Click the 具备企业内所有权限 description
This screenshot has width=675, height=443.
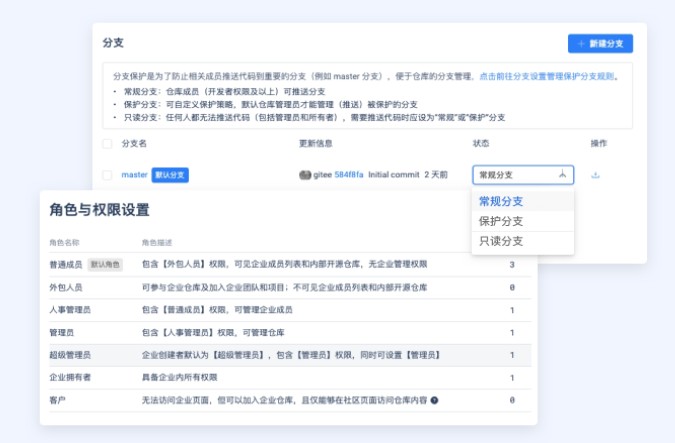click(x=180, y=378)
